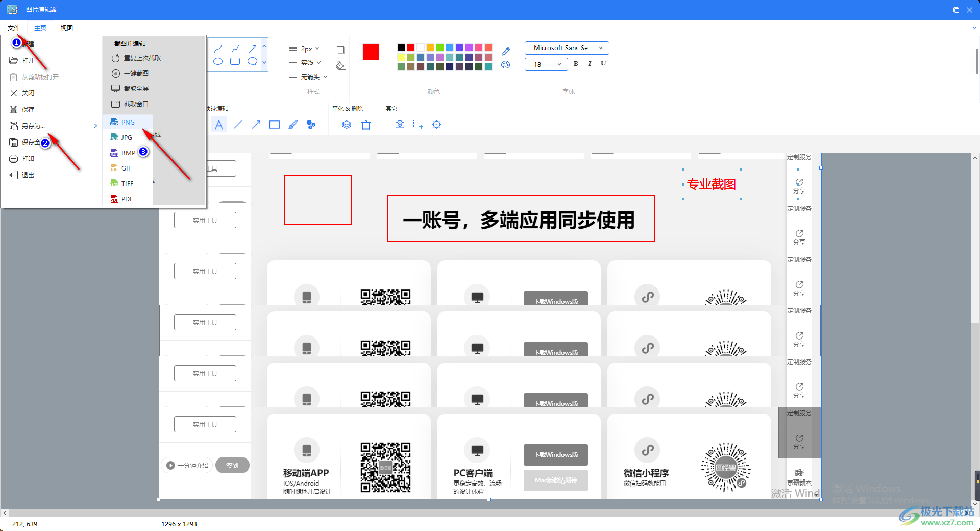
Task: Collapse the ribbon chevron at top right
Action: click(x=974, y=28)
